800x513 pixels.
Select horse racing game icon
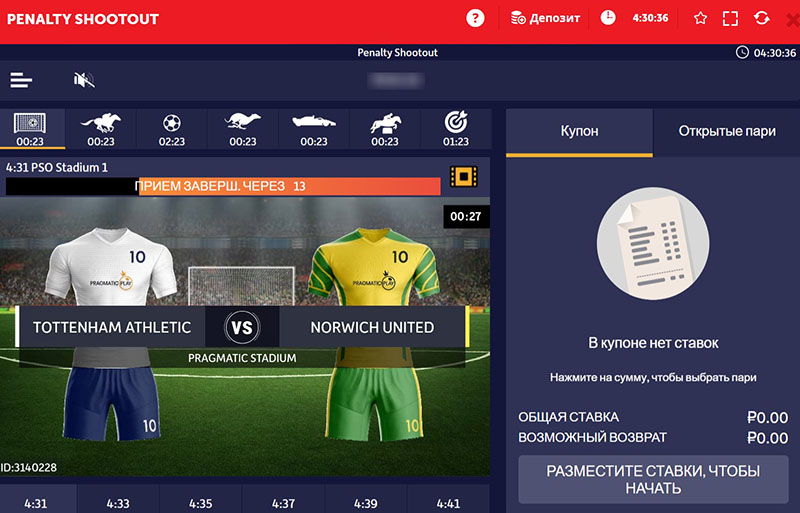tap(101, 130)
